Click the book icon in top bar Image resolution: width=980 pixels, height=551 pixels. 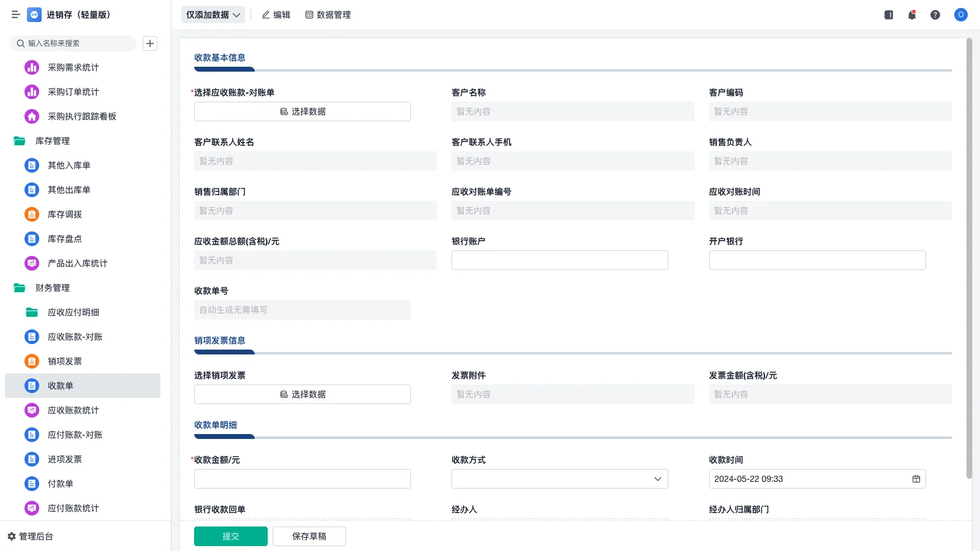point(889,15)
